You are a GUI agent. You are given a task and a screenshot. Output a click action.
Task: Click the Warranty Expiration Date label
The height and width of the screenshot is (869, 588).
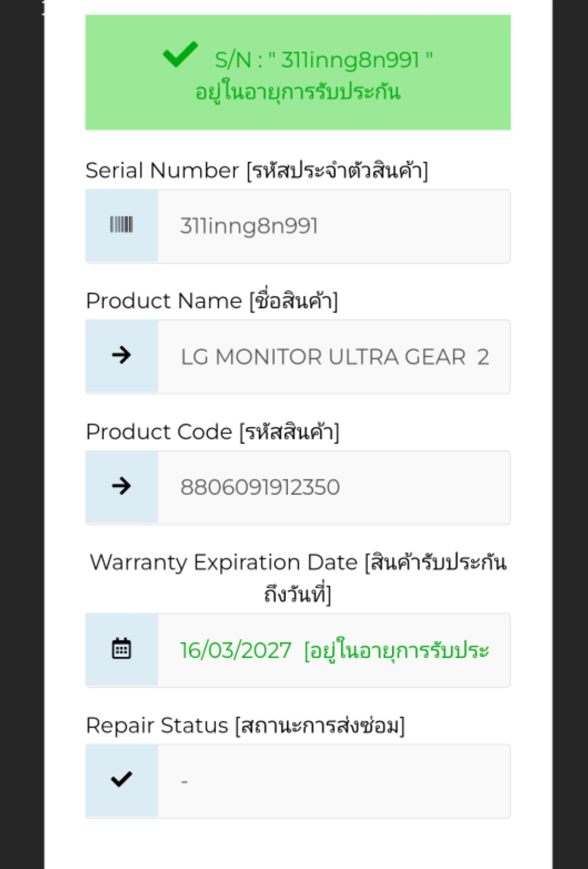(298, 578)
